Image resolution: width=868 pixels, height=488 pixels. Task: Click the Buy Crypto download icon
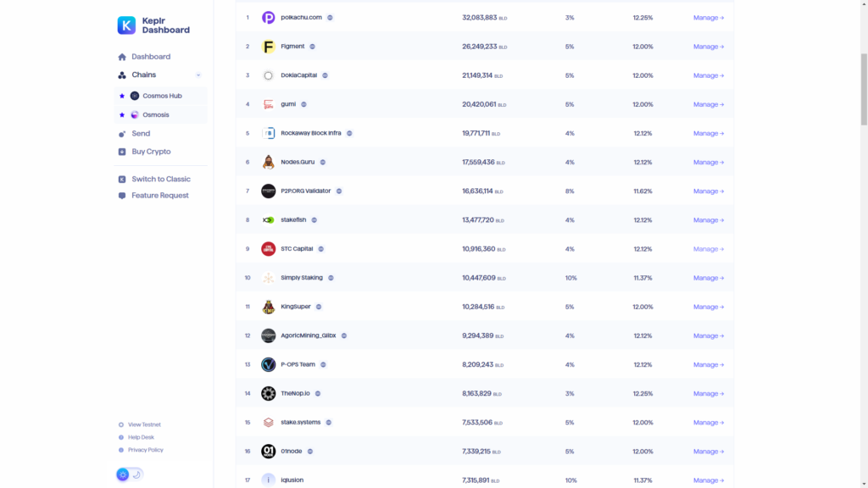[122, 152]
